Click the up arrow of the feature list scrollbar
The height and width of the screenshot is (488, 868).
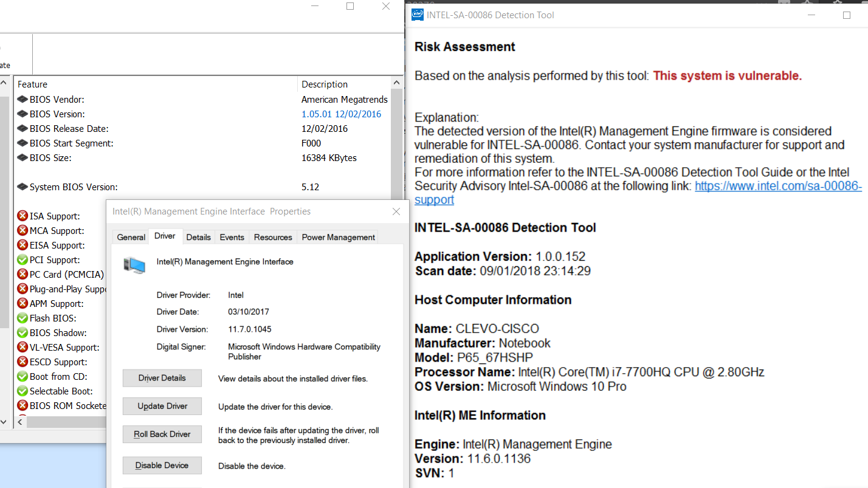point(397,83)
